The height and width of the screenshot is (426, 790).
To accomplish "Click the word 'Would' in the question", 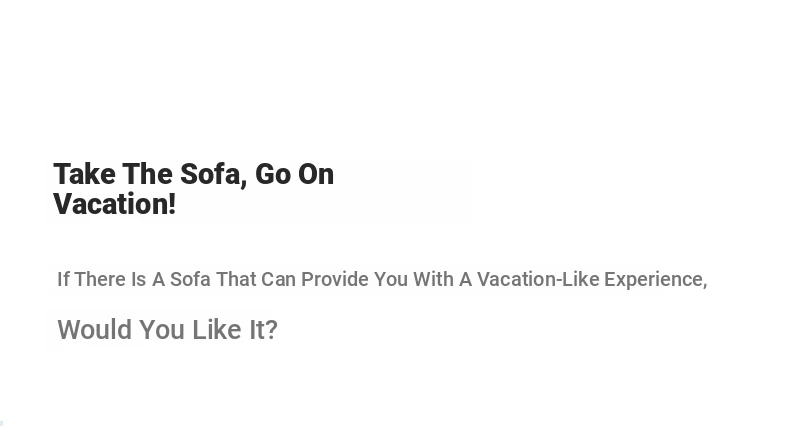I will 95,330.
